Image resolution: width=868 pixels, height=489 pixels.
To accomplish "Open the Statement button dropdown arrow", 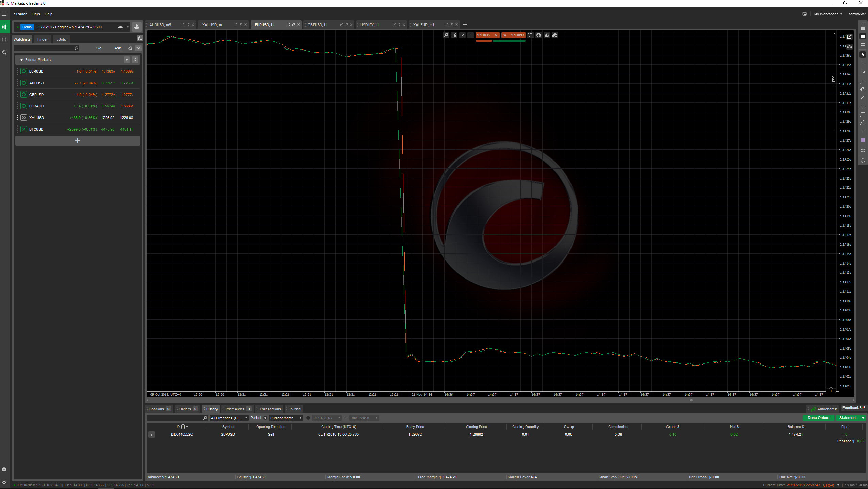I will tap(863, 418).
